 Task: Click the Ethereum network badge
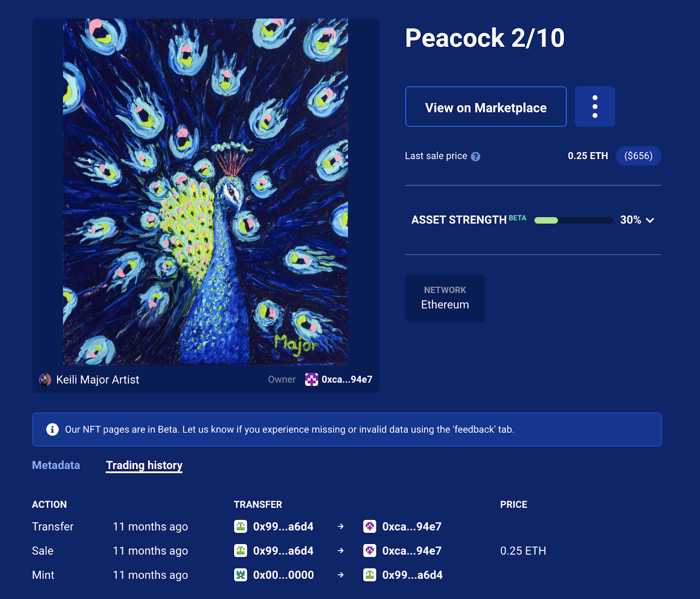pyautogui.click(x=445, y=298)
